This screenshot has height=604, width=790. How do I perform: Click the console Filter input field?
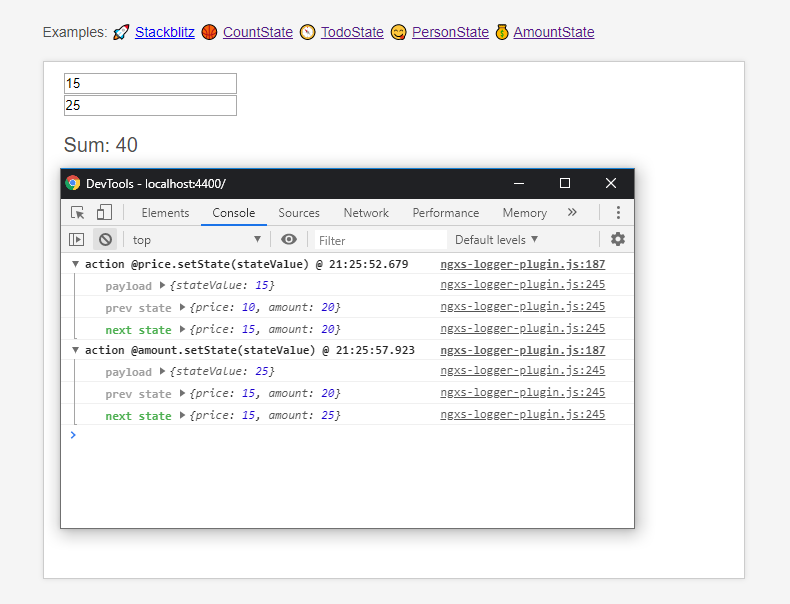click(x=380, y=240)
